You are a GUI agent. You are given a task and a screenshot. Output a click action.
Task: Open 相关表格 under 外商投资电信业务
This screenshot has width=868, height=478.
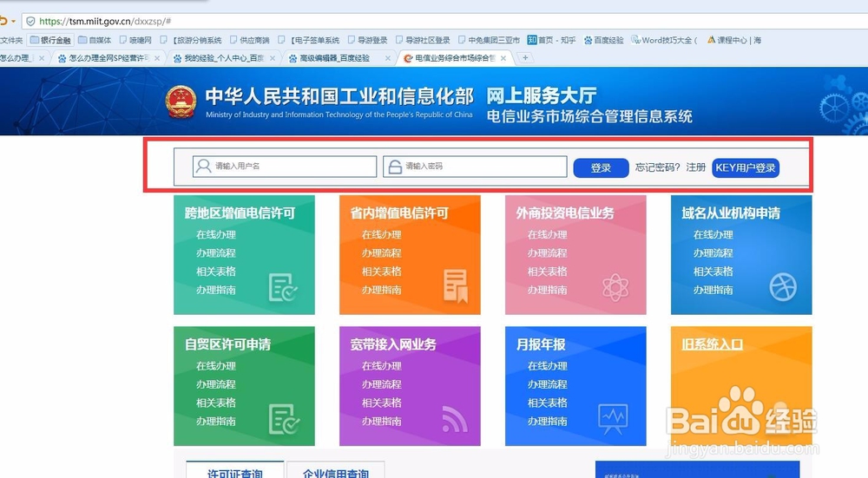(x=548, y=272)
